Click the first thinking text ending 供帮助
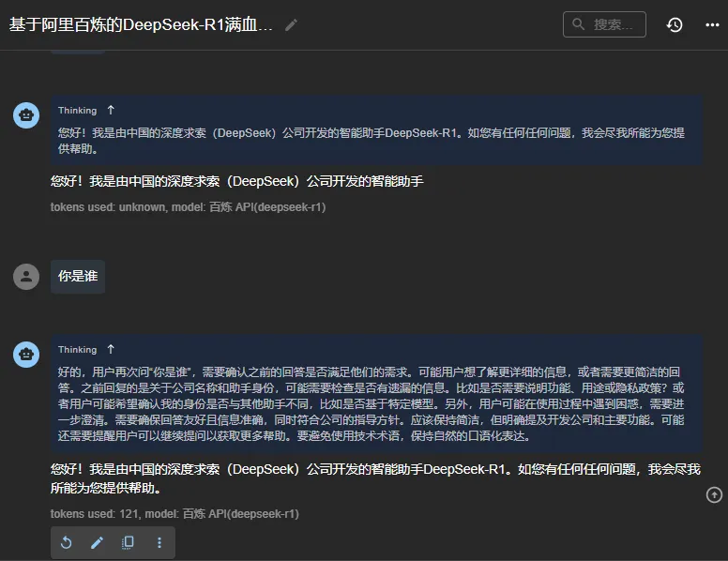 point(371,141)
